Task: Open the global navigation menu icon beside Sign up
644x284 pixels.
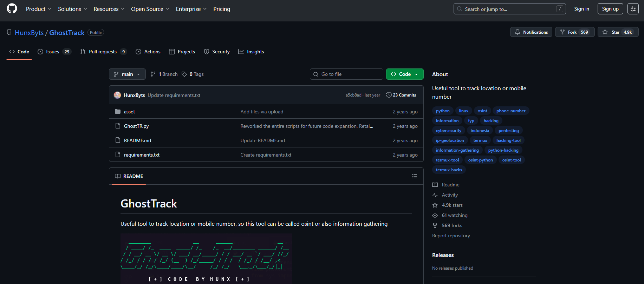Action: (633, 9)
